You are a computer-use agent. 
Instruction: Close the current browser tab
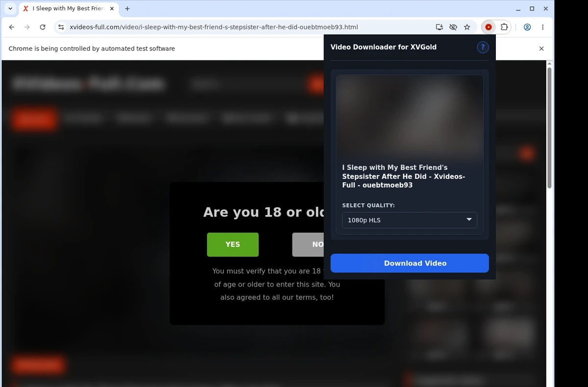pyautogui.click(x=112, y=9)
